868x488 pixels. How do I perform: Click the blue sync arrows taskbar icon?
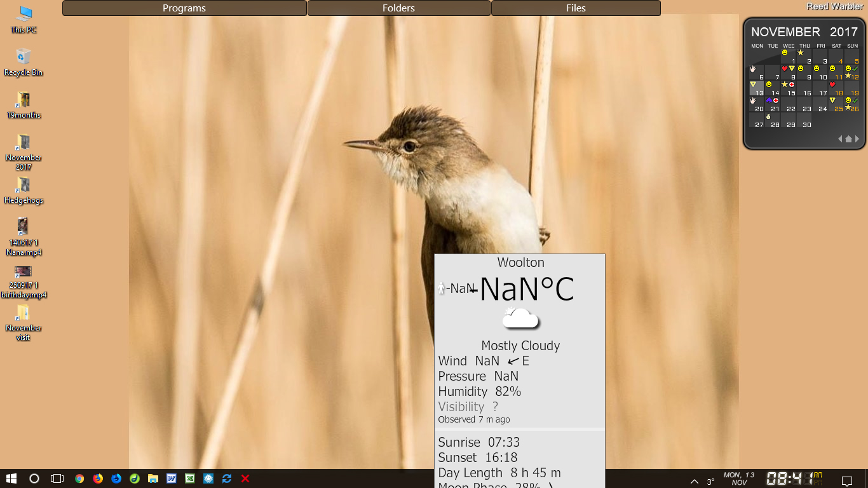227,478
